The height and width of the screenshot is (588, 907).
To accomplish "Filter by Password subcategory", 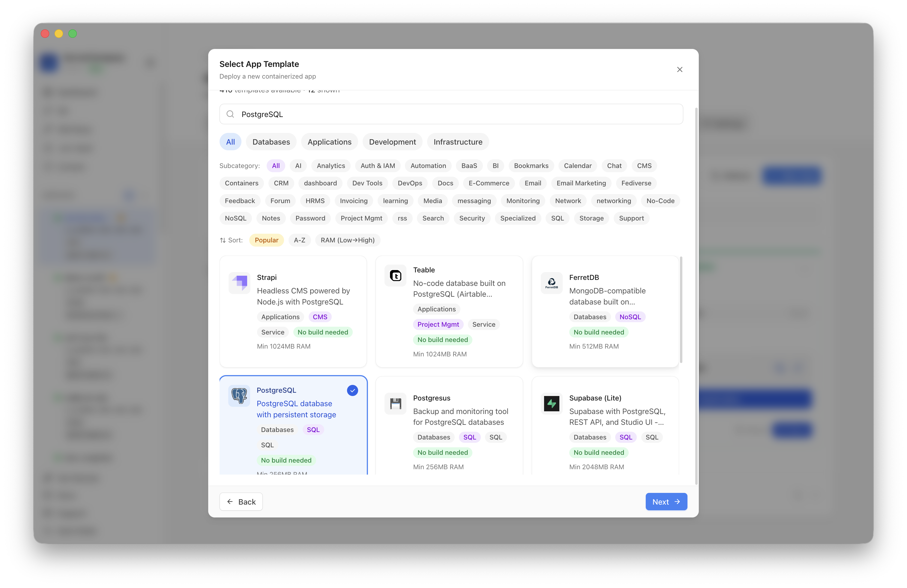I will tap(310, 218).
